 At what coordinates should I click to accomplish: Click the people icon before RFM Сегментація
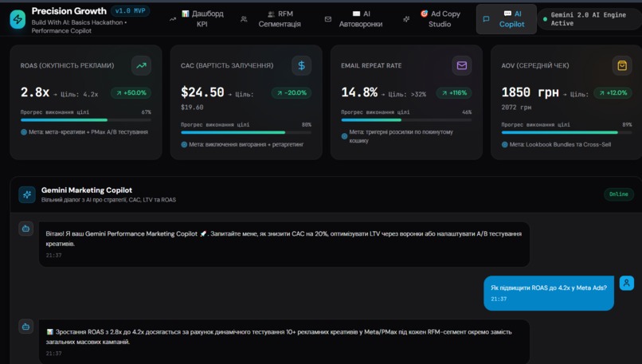coord(244,19)
